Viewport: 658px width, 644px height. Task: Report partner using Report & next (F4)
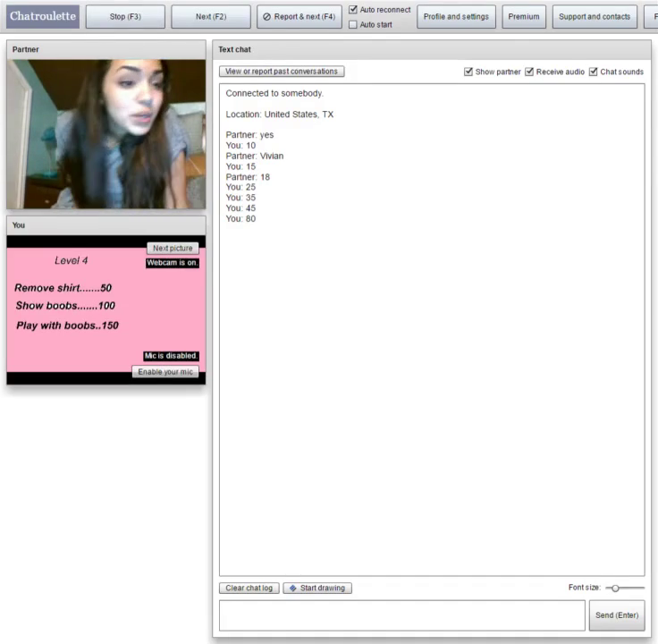pos(299,16)
